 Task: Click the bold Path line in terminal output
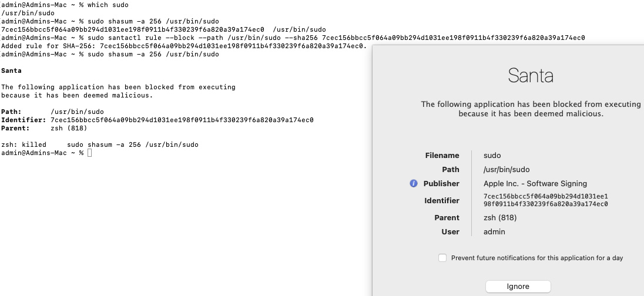[x=52, y=112]
